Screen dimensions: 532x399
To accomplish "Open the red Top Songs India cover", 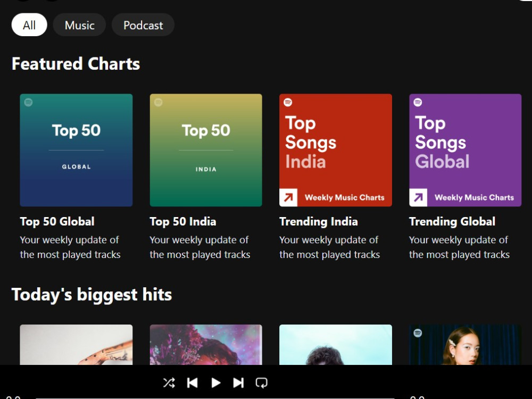I will coord(336,150).
